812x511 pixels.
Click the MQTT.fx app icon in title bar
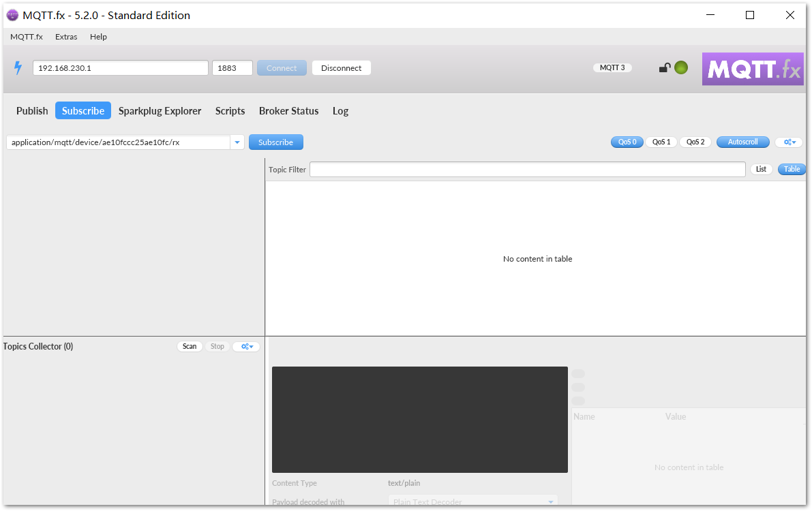(12, 15)
